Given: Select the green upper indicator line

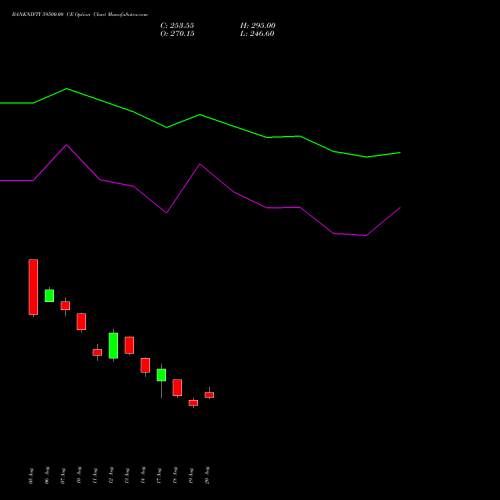Looking at the screenshot, I should pyautogui.click(x=200, y=115).
